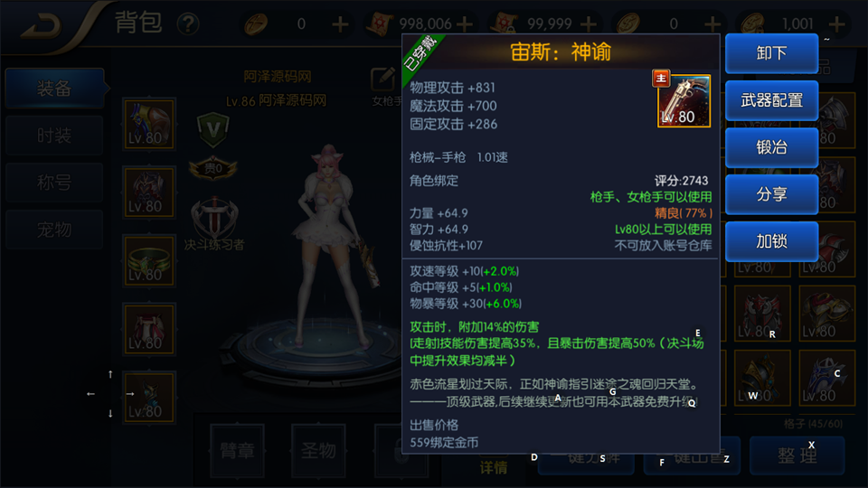Add more of the 998,006 currency
This screenshot has height=488, width=868.
click(x=465, y=23)
